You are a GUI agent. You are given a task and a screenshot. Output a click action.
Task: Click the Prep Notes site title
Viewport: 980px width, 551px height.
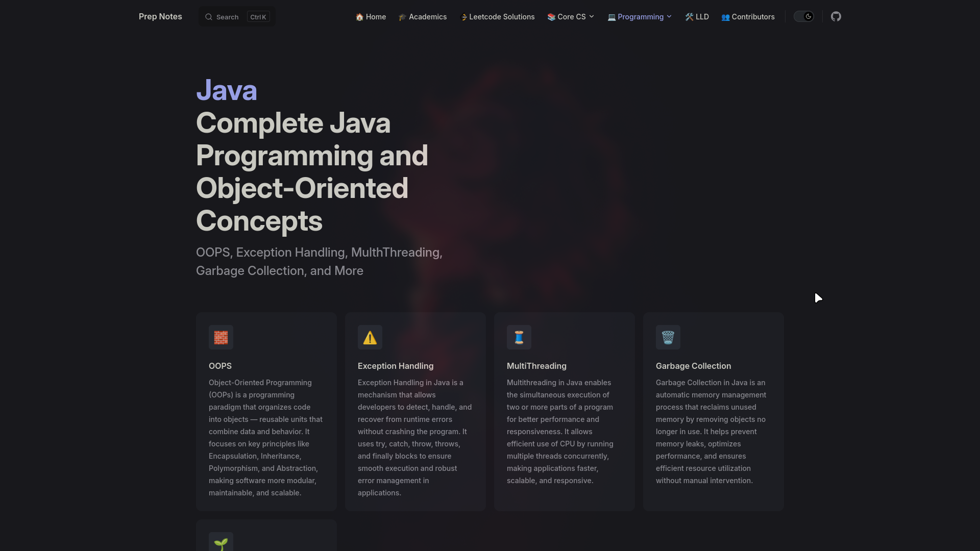pos(160,17)
